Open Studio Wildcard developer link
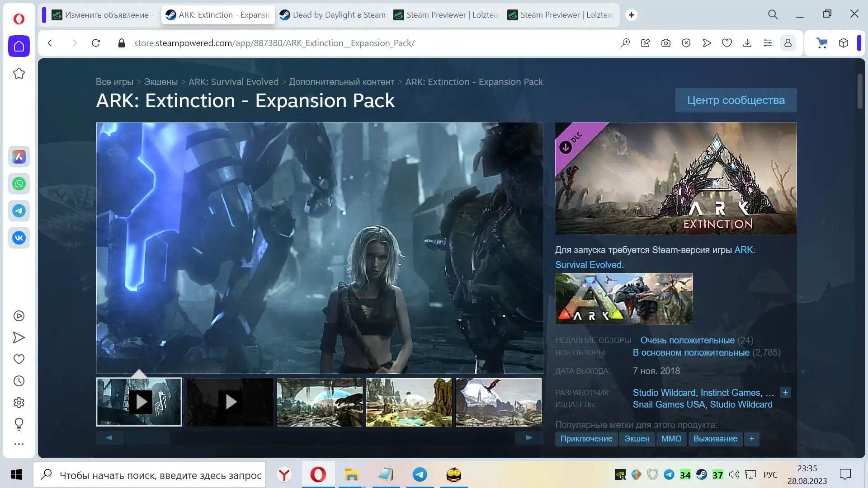Image resolution: width=868 pixels, height=488 pixels. (664, 393)
